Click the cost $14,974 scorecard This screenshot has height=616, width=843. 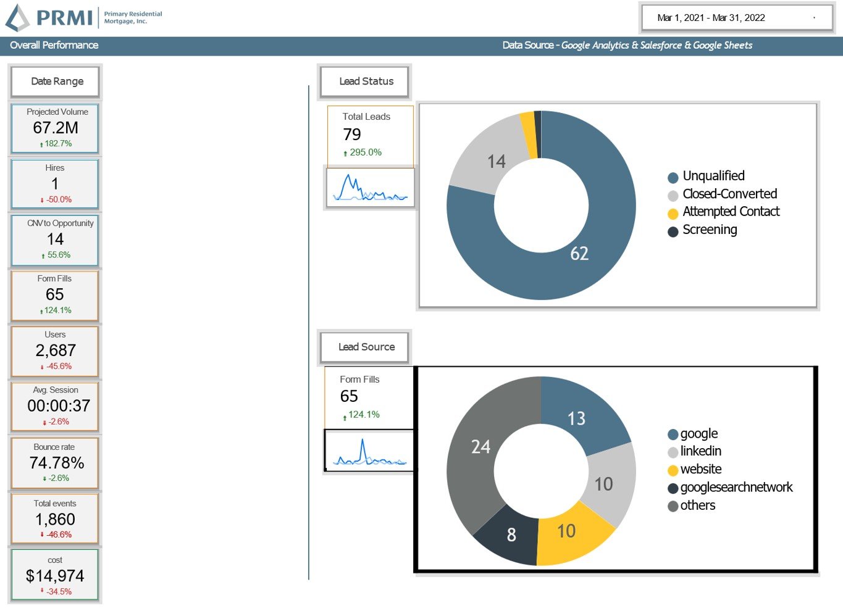(x=55, y=575)
